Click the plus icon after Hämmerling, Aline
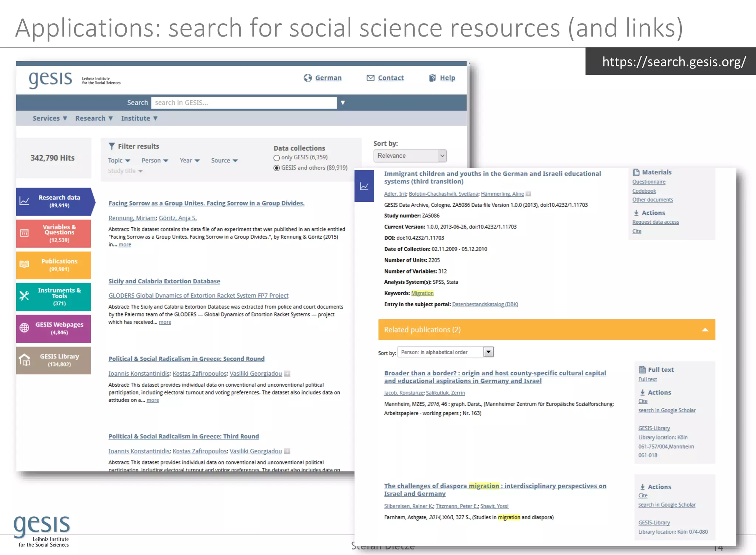This screenshot has width=756, height=555. (x=528, y=194)
